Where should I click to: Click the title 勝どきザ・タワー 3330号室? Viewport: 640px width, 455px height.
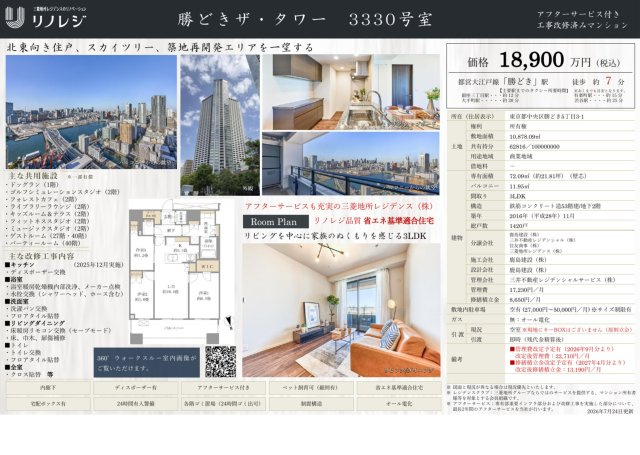pos(305,19)
